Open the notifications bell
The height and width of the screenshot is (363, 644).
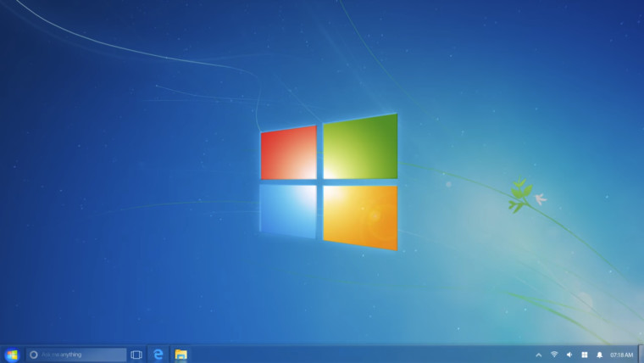pyautogui.click(x=600, y=355)
